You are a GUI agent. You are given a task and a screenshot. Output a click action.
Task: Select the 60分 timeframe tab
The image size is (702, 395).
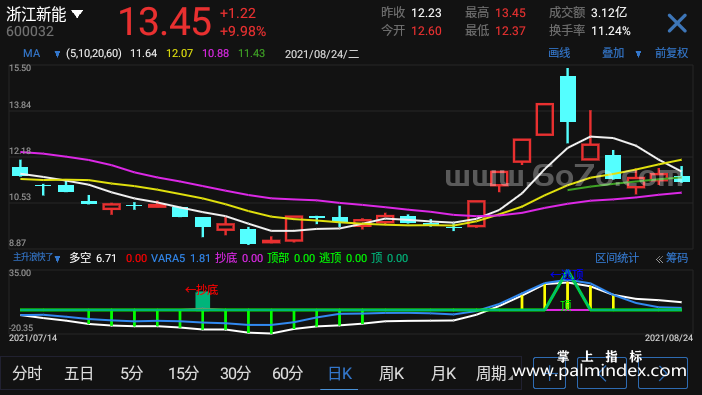tap(287, 373)
